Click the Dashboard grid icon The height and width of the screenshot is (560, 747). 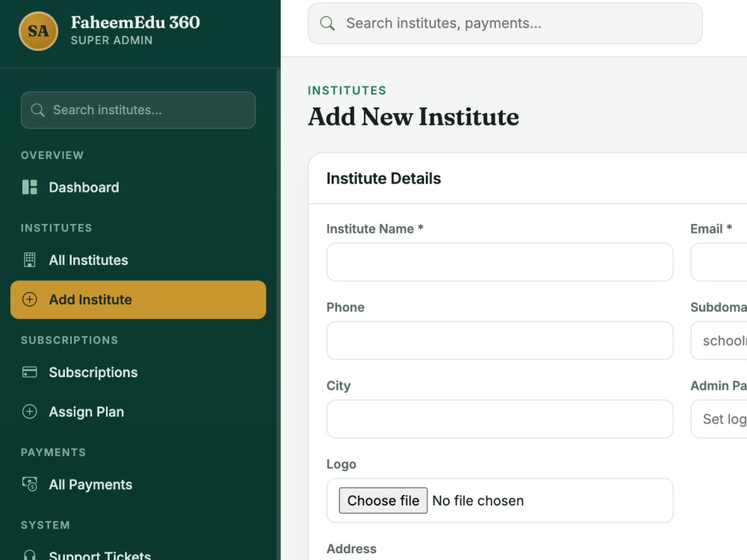[30, 187]
